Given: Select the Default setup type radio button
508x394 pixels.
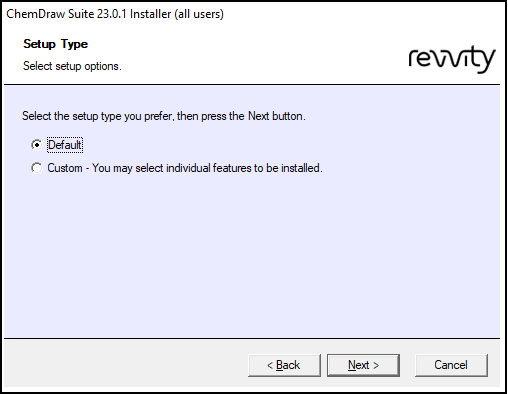Looking at the screenshot, I should pyautogui.click(x=37, y=145).
